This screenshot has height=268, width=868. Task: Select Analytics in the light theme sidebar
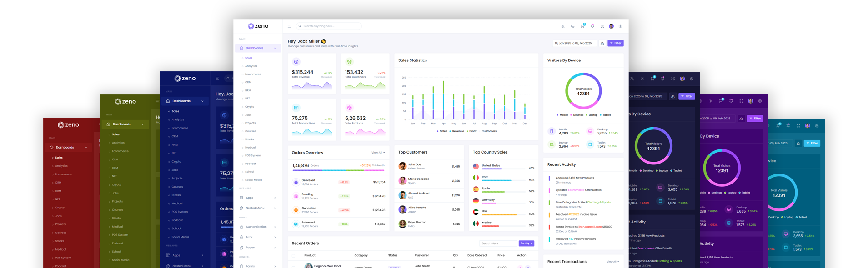pyautogui.click(x=251, y=66)
